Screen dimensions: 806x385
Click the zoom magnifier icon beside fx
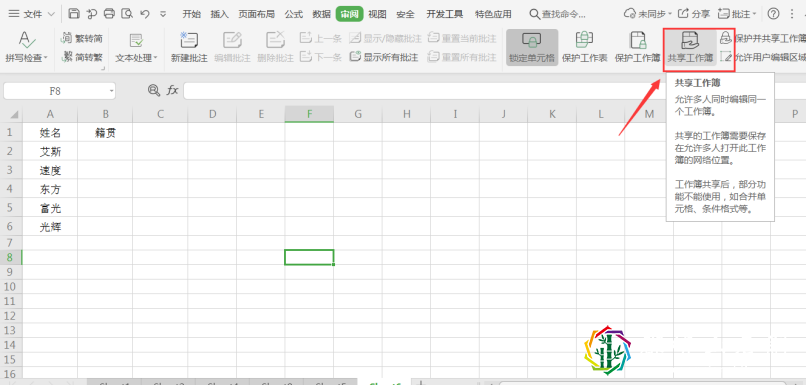(153, 90)
